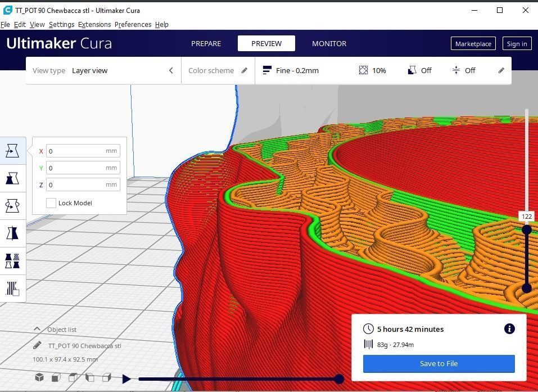Click the clock print-time icon
Image resolution: width=538 pixels, height=392 pixels.
[368, 329]
